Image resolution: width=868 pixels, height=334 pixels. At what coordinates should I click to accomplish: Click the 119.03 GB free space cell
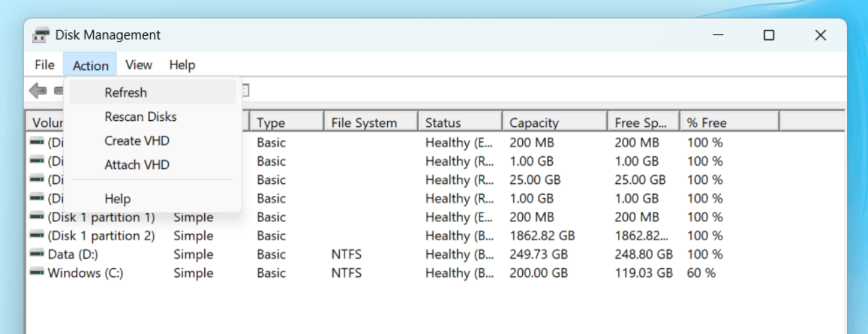(644, 273)
